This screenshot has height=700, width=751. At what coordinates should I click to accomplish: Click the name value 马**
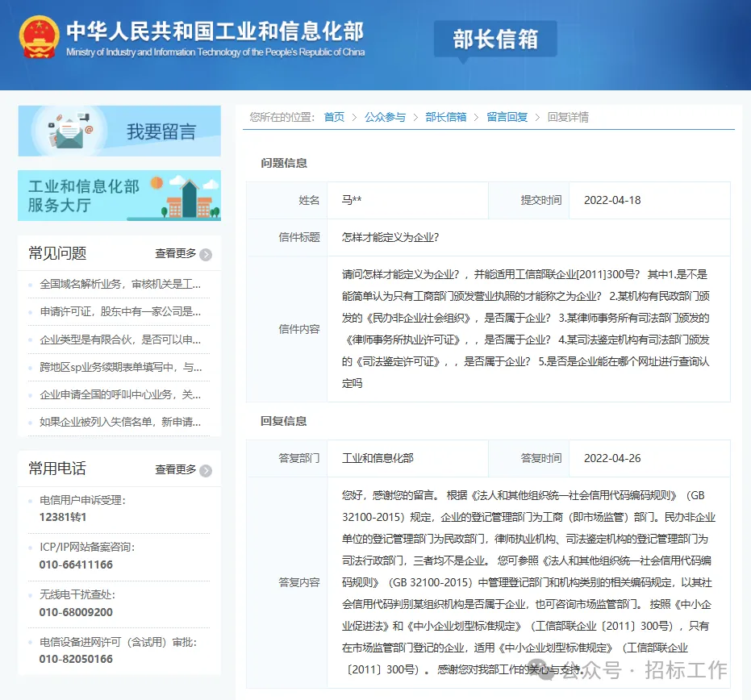(352, 200)
